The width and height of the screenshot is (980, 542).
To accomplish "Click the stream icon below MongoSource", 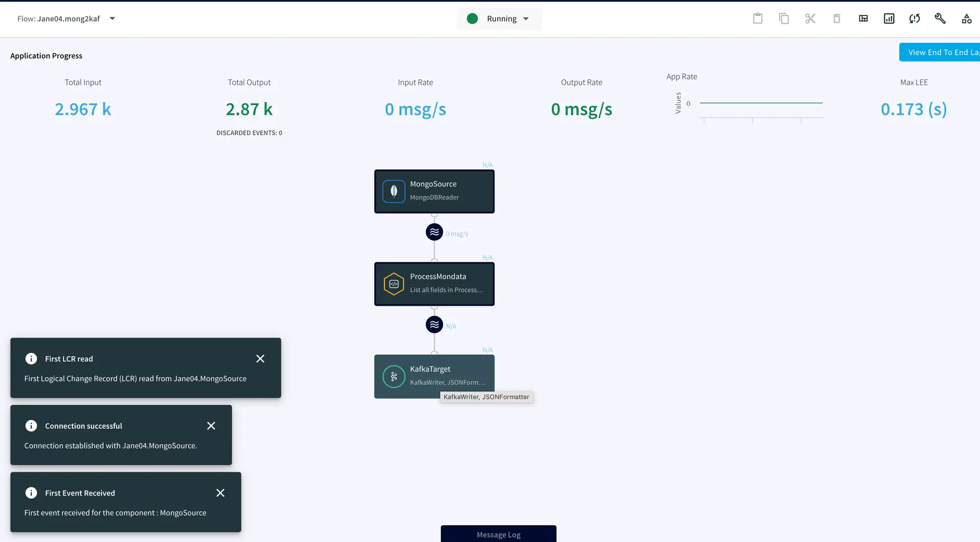I will (434, 232).
